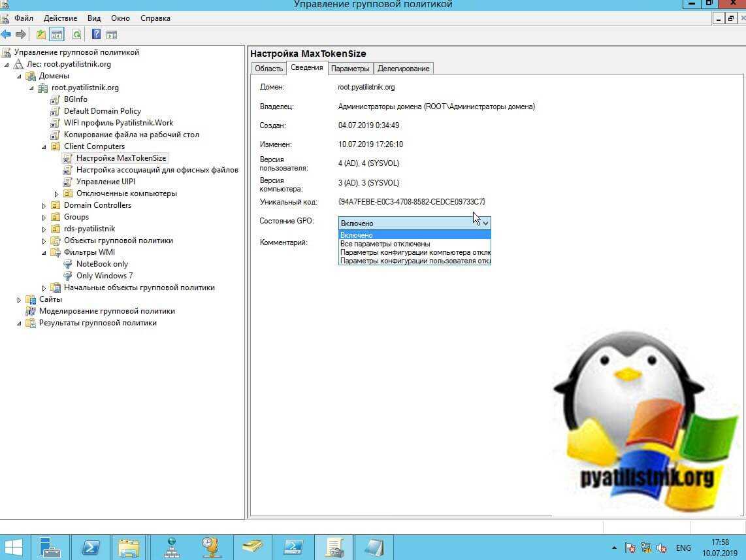Switch to the Делегирование tab
The image size is (746, 560).
403,69
